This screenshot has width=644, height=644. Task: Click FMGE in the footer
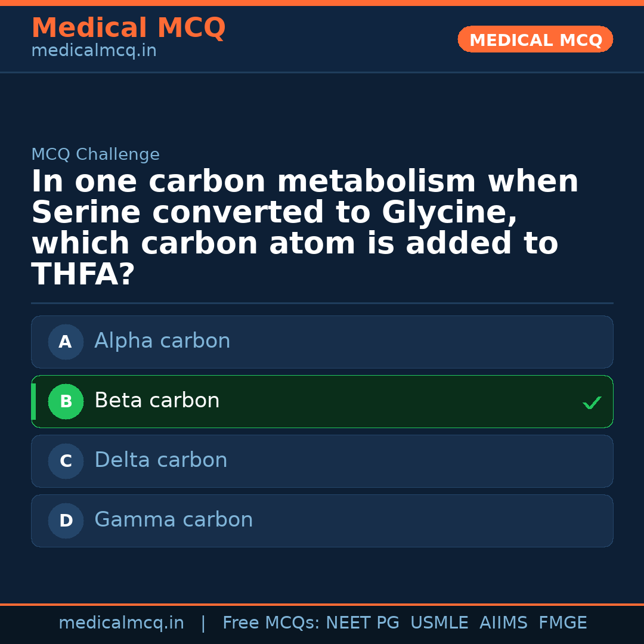(562, 623)
